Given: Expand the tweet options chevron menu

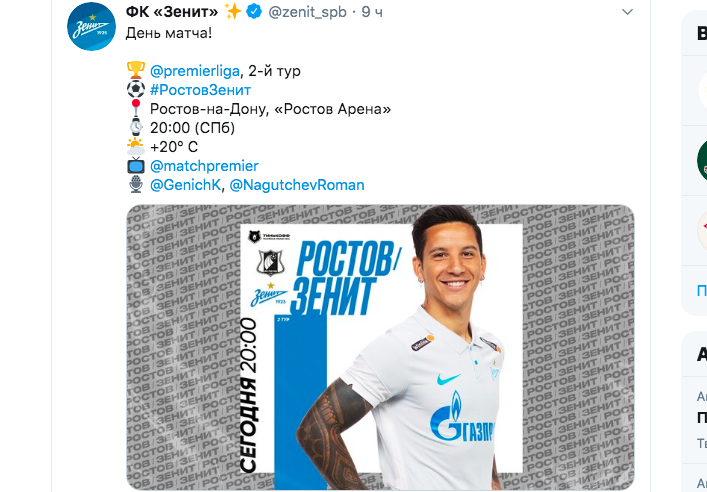Looking at the screenshot, I should point(628,12).
